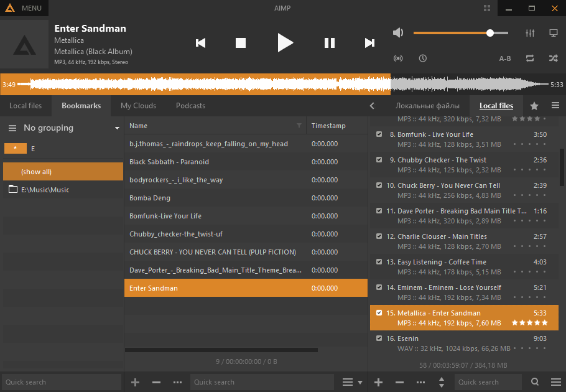Select the Bomba Deng bookmark row
This screenshot has width=566, height=392.
(246, 198)
